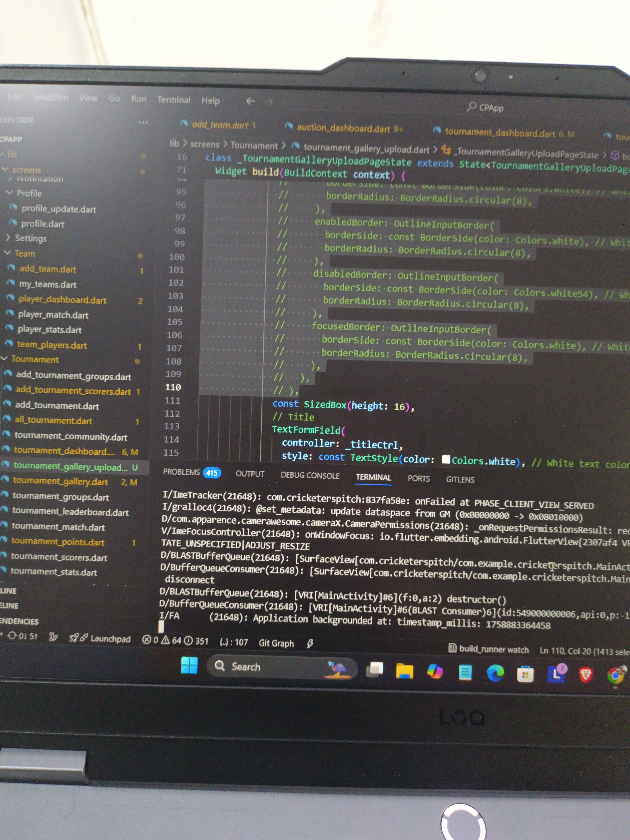The width and height of the screenshot is (630, 840).
Task: Click the Windows taskbar Search box
Action: pyautogui.click(x=282, y=668)
